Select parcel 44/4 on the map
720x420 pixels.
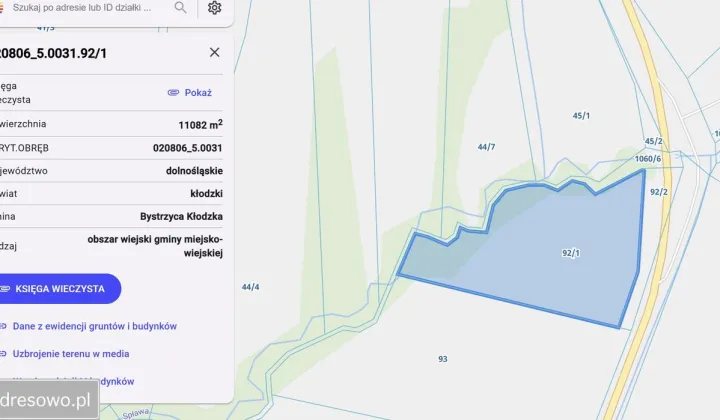250,287
